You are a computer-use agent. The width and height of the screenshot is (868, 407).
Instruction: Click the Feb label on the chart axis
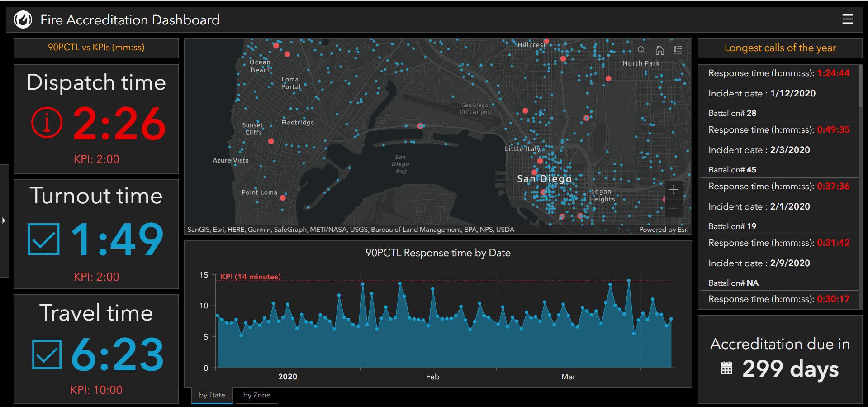[x=433, y=377]
